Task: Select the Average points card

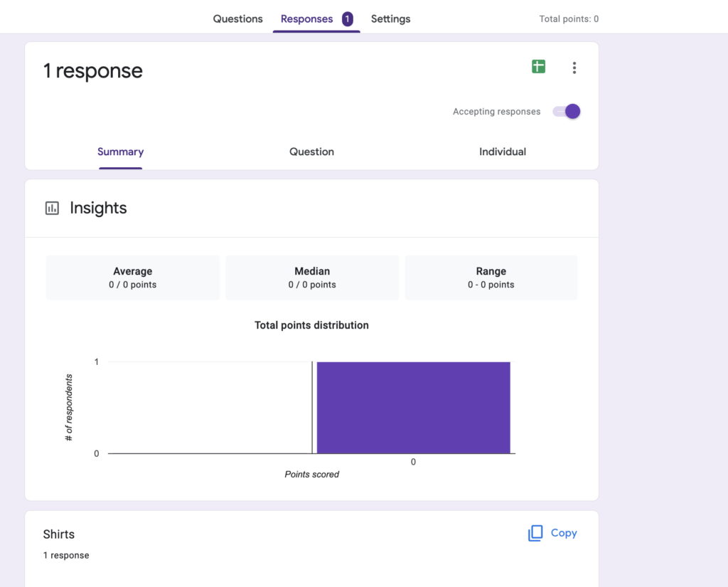Action: click(132, 277)
